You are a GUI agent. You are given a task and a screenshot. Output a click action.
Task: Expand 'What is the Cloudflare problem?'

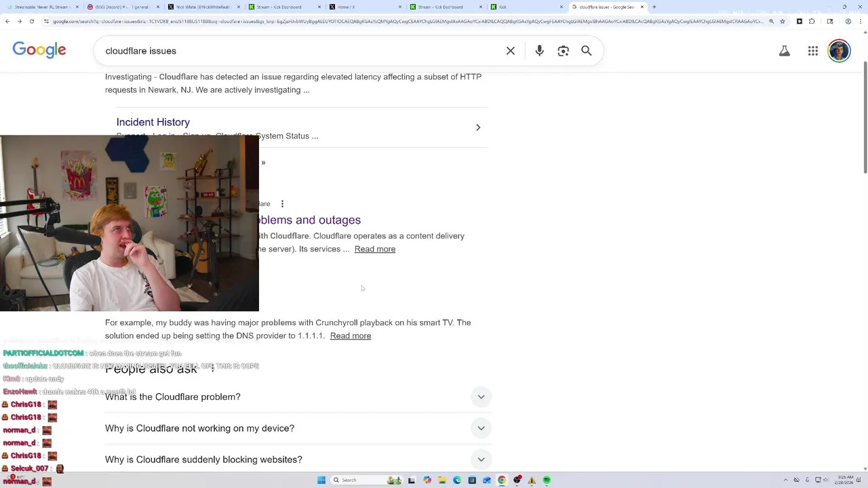(298, 396)
